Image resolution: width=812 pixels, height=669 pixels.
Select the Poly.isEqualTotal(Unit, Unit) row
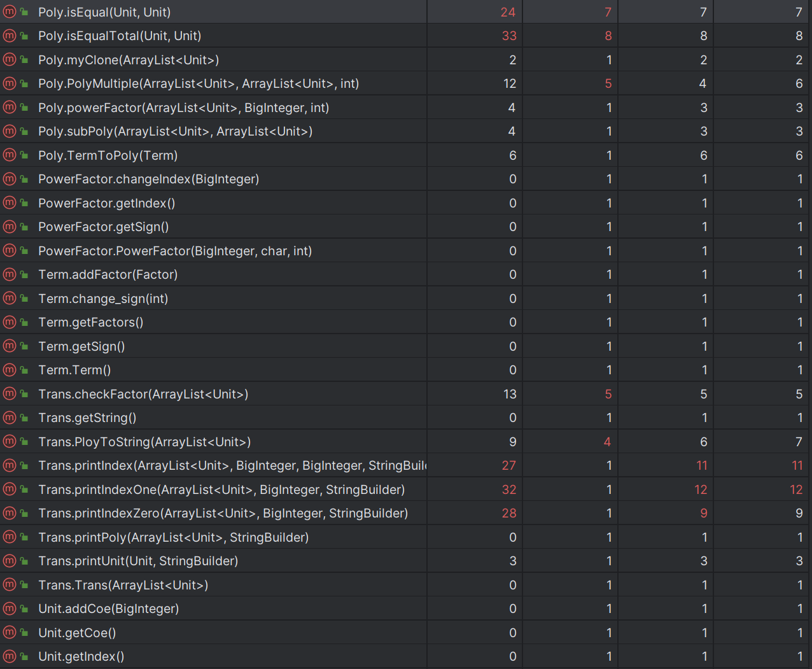pyautogui.click(x=120, y=36)
